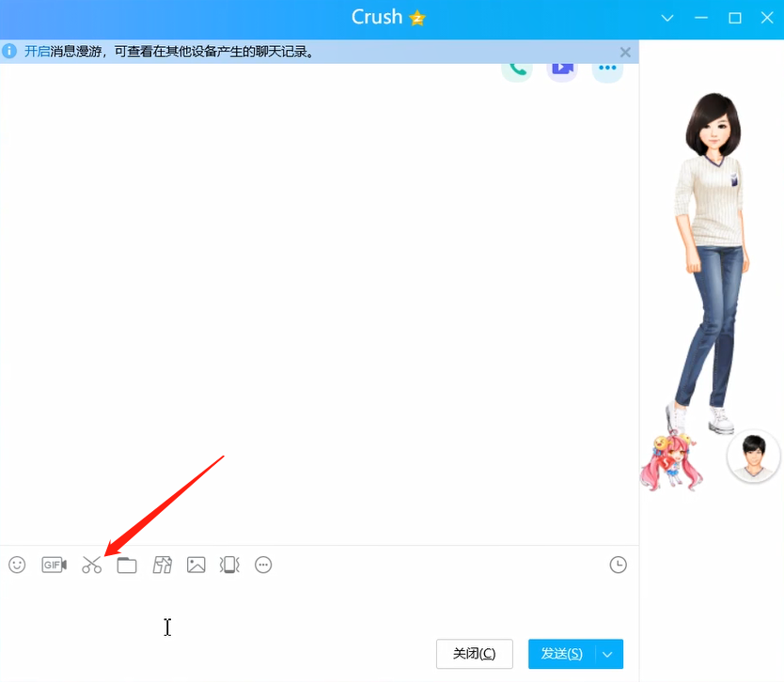Click the 发送(S) send button
Screen dimensions: 784x682
click(x=561, y=654)
